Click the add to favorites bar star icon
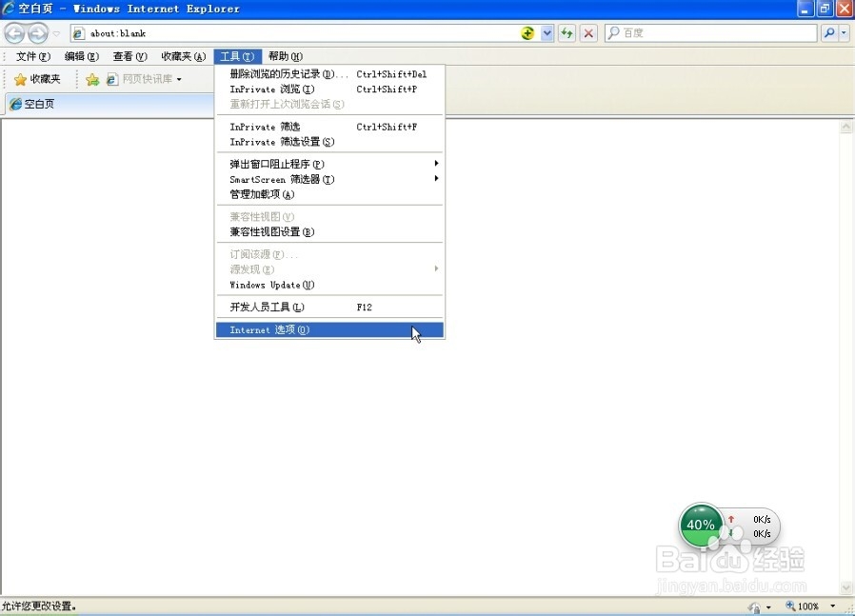 tap(92, 80)
